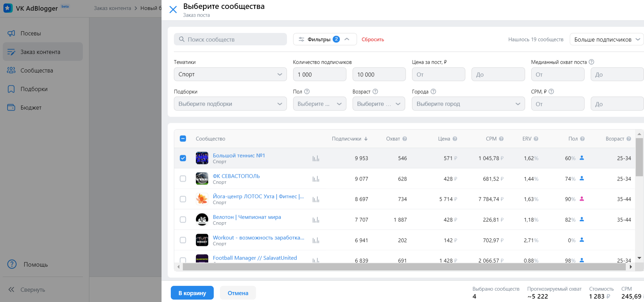
Task: Click the VK AdBlogger logo
Action: 8,8
